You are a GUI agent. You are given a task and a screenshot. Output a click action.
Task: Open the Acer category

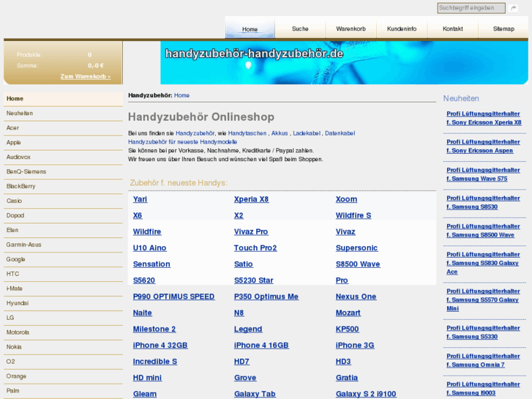tap(63, 128)
